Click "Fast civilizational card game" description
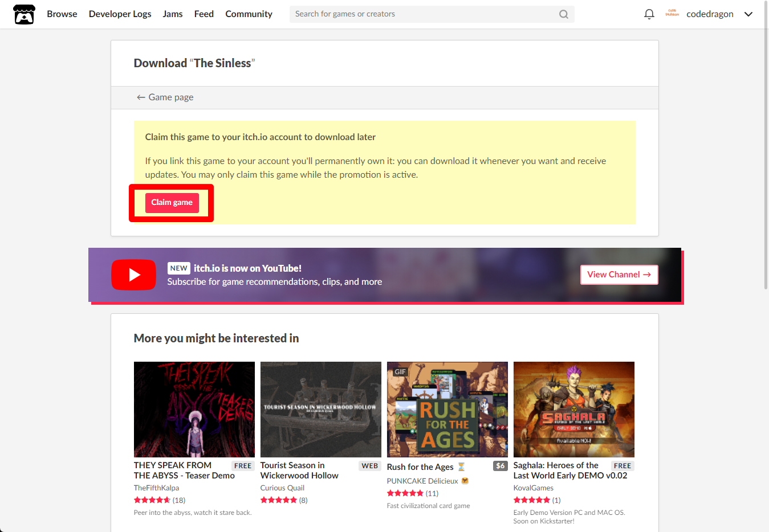This screenshot has width=769, height=532. click(429, 506)
